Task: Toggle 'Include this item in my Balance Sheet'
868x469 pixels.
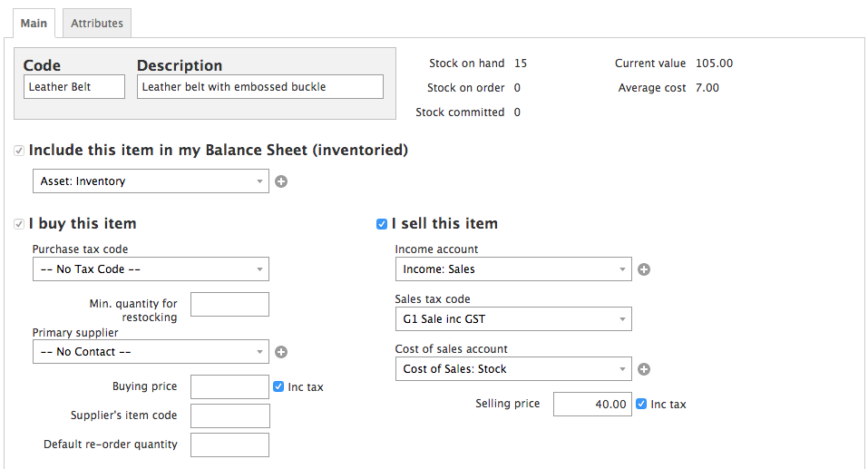Action: (x=19, y=151)
